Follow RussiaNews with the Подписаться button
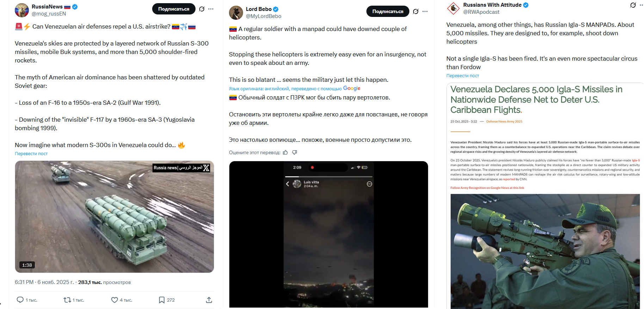644x309 pixels. 174,9
